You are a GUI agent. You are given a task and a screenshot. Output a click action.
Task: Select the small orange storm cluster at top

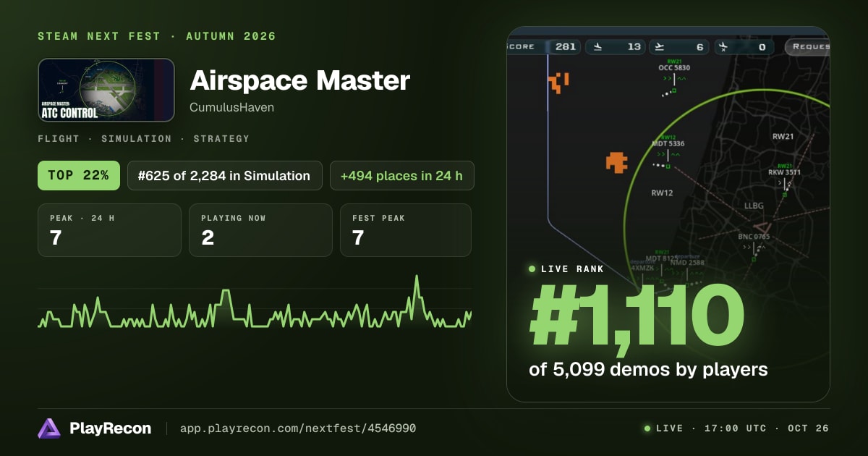[x=558, y=83]
